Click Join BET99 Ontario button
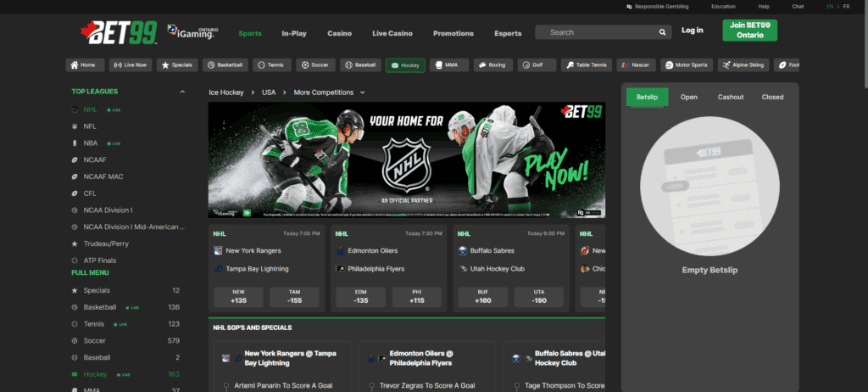868x392 pixels. pos(749,31)
